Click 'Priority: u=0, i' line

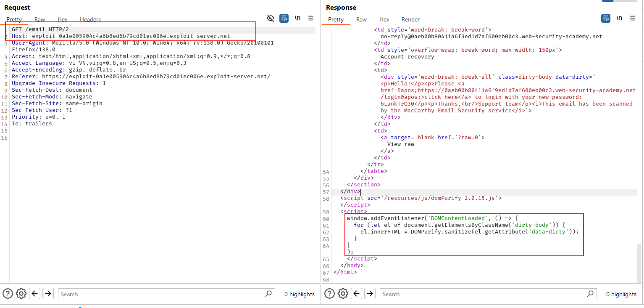pos(39,117)
